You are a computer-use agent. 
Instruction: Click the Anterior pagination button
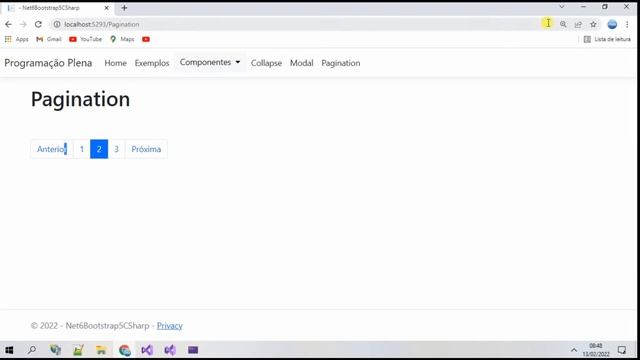pyautogui.click(x=52, y=149)
